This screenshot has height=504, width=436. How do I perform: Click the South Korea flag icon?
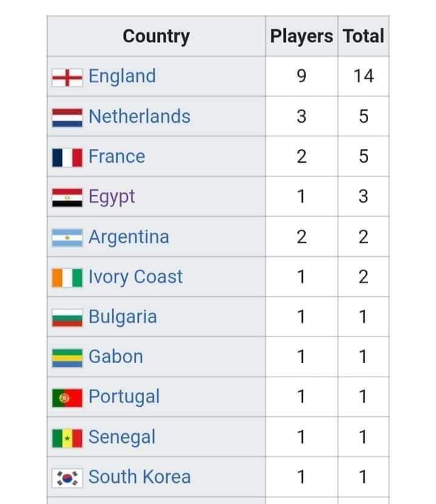pos(67,478)
